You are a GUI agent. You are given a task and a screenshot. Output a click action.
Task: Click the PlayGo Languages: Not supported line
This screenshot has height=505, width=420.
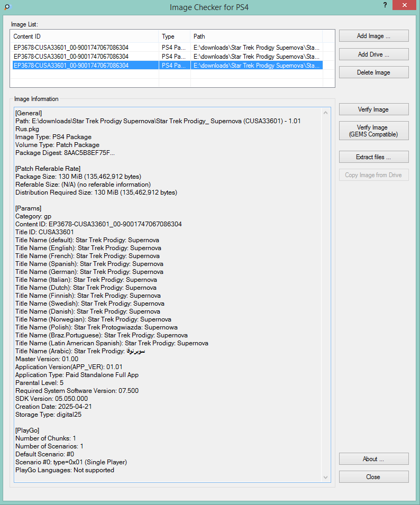pyautogui.click(x=65, y=470)
